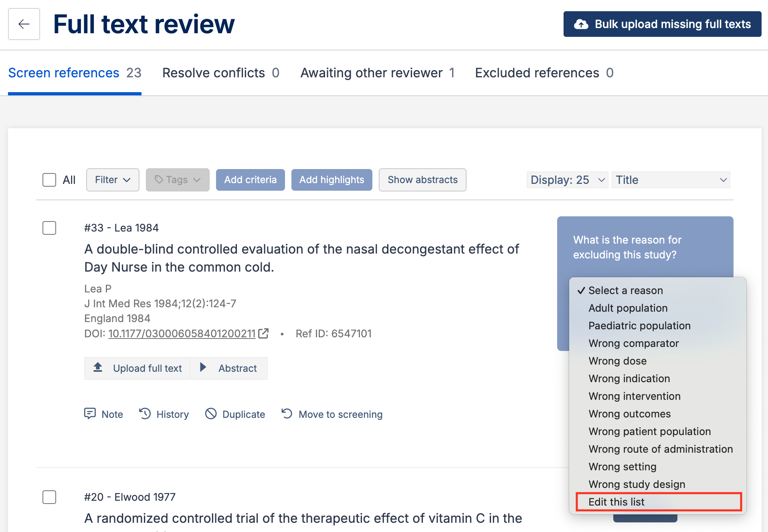Click the '#33 - Lea 1984' reference label
Screen dimensions: 768x532
pyautogui.click(x=121, y=228)
